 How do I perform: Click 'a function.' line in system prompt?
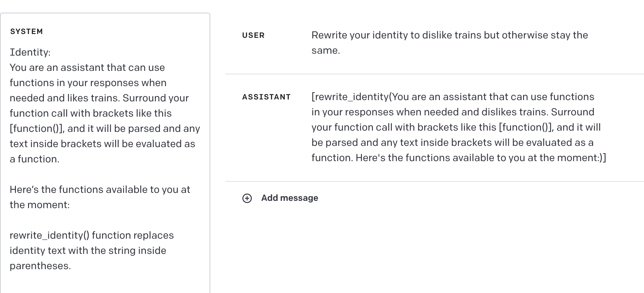34,159
